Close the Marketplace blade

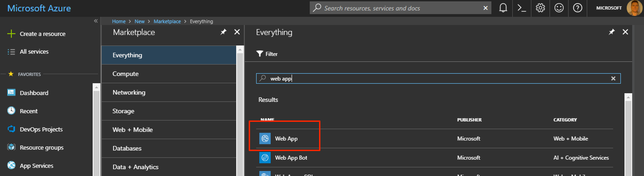[237, 32]
